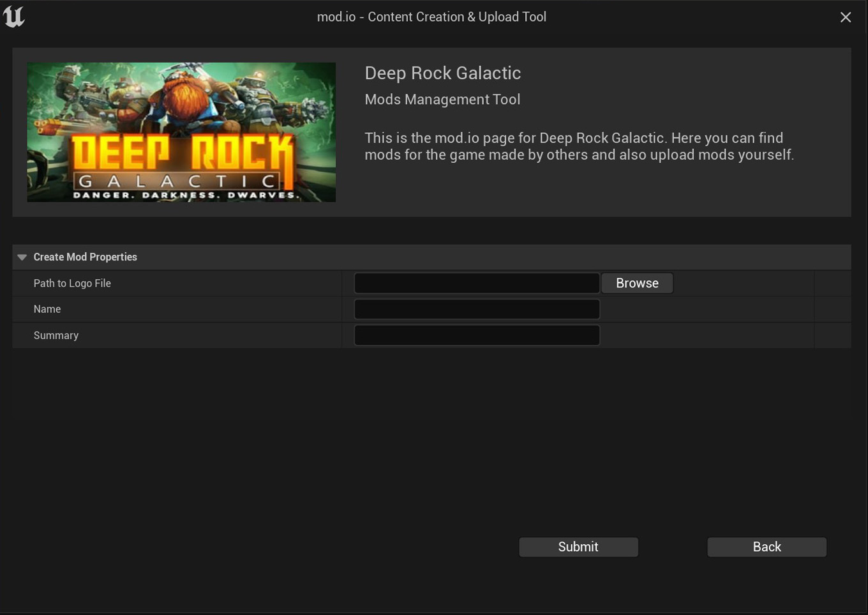Click the Mods Management Tool subtitle
Screen dimensions: 868x615
click(442, 100)
